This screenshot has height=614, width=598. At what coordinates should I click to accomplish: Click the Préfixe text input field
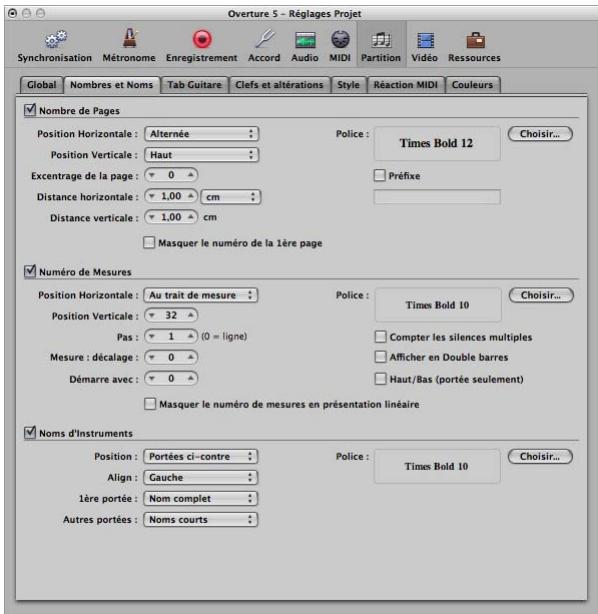coord(437,197)
